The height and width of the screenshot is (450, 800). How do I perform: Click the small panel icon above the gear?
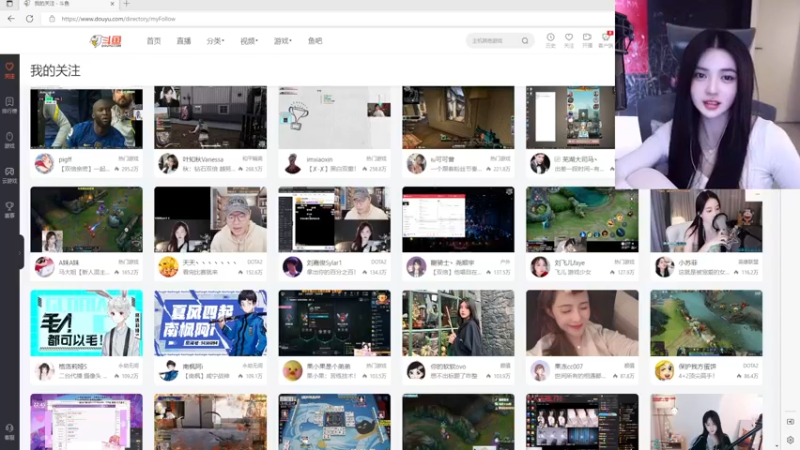click(790, 422)
